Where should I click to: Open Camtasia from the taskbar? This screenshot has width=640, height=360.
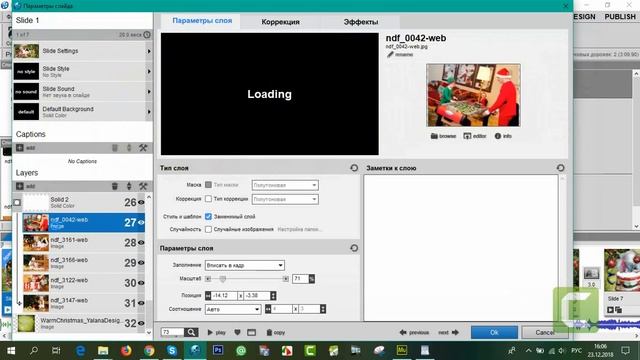pyautogui.click(x=310, y=350)
